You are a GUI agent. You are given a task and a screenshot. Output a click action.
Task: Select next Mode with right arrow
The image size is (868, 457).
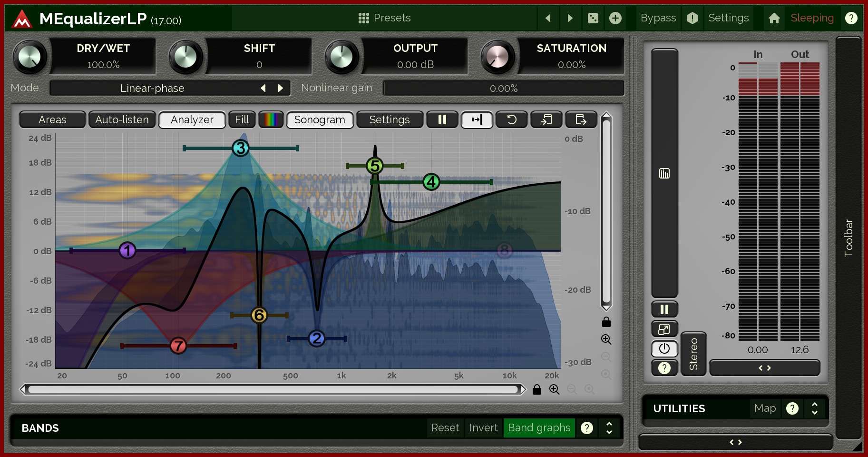coord(281,88)
